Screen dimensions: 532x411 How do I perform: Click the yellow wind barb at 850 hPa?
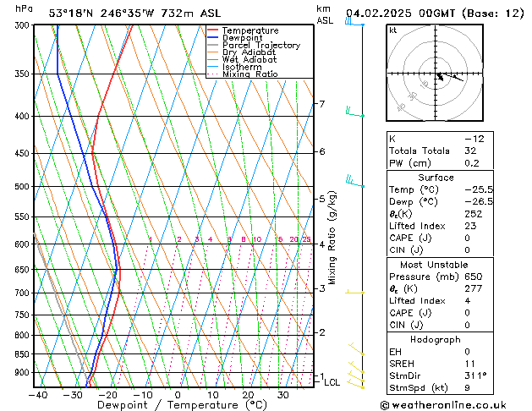[x=357, y=349]
